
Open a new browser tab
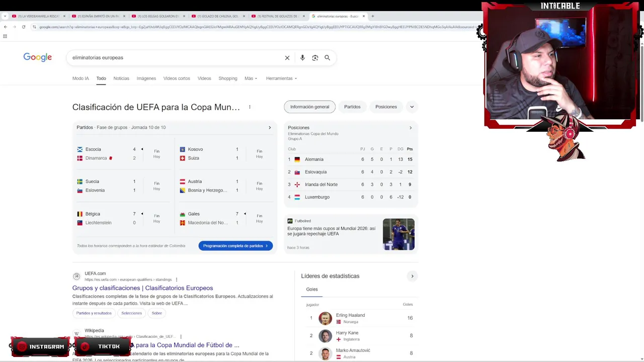coord(373,16)
